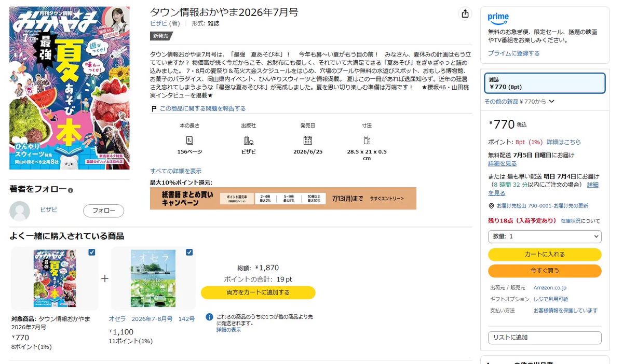Click the 新発売 badge

click(160, 36)
